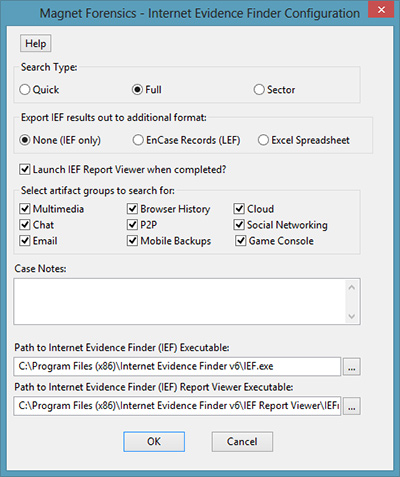Confirm configuration with OK
Screen dimensions: 400x477
[154, 442]
